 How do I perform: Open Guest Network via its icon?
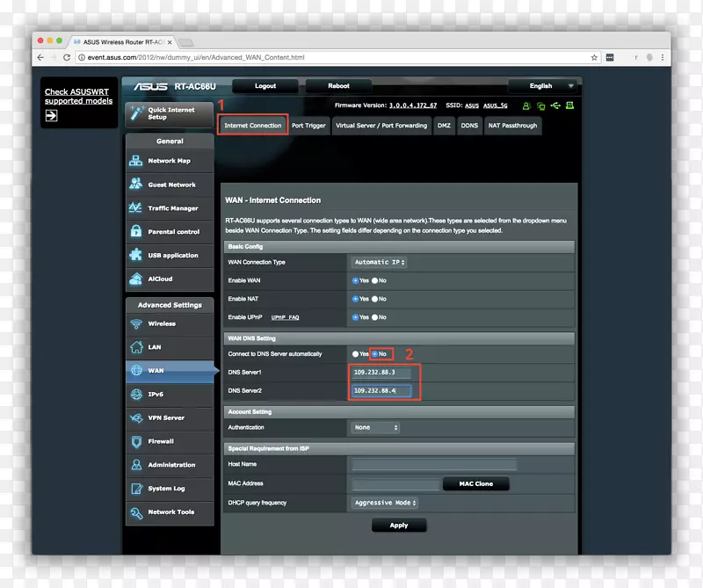[136, 184]
